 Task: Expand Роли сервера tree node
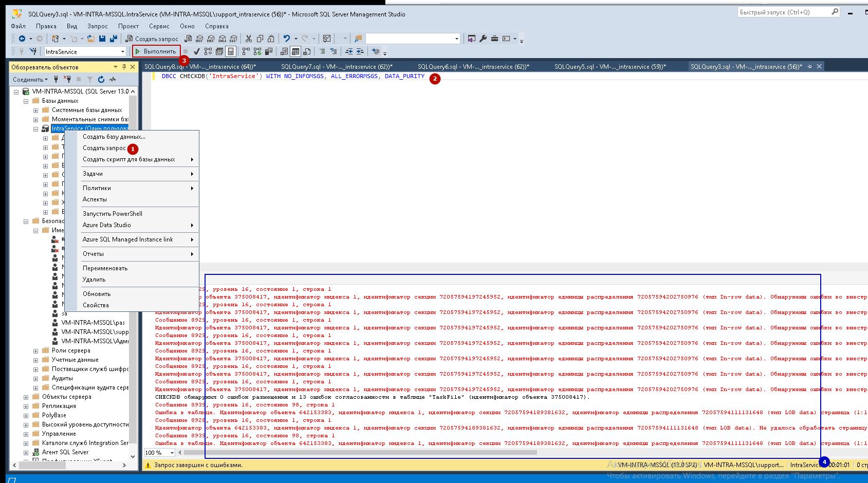pyautogui.click(x=35, y=350)
